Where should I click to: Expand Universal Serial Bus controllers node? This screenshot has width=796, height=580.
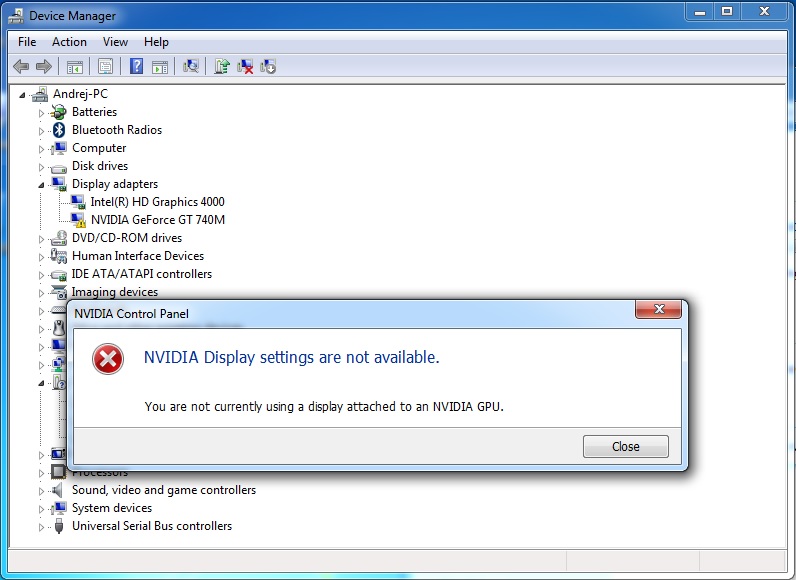pos(41,527)
